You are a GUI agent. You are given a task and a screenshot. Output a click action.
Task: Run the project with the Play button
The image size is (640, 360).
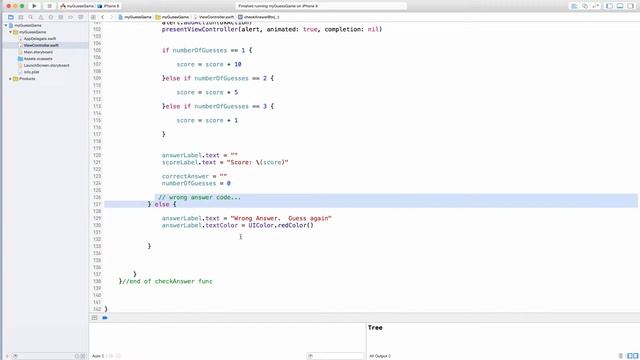[34, 6]
